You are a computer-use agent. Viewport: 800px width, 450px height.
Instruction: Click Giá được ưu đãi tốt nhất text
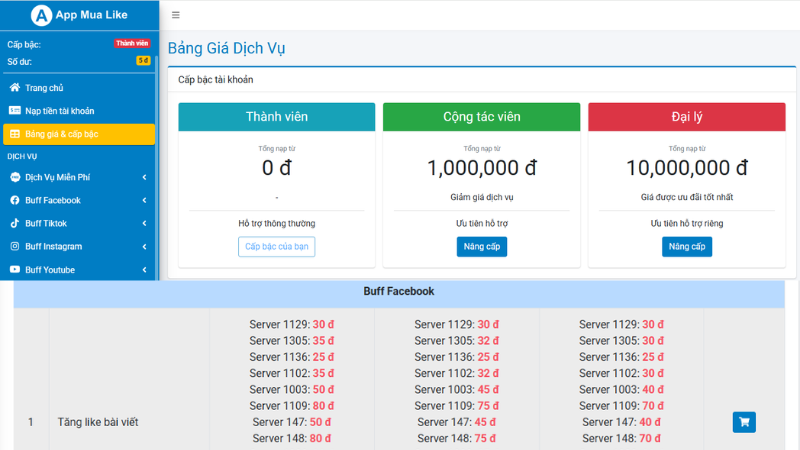pos(687,197)
